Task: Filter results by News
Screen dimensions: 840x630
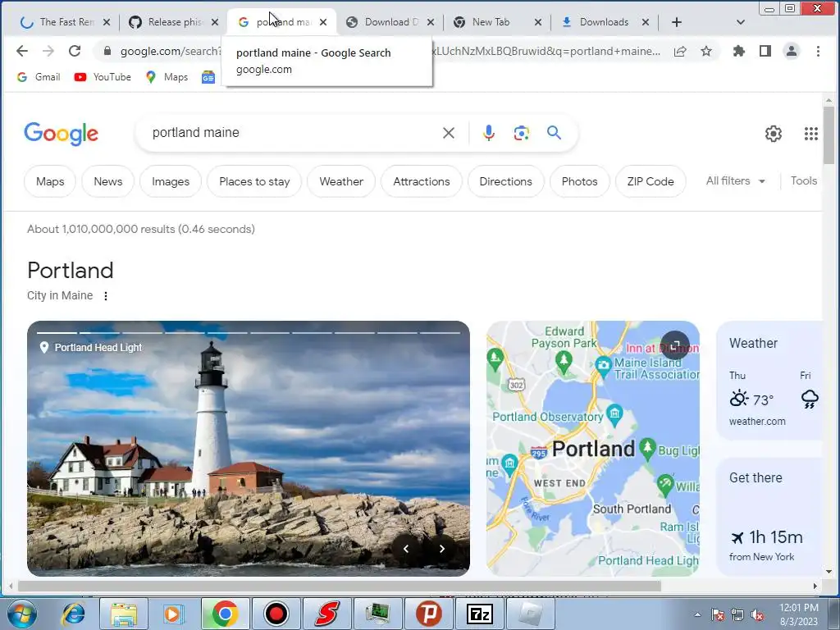Action: (x=107, y=181)
